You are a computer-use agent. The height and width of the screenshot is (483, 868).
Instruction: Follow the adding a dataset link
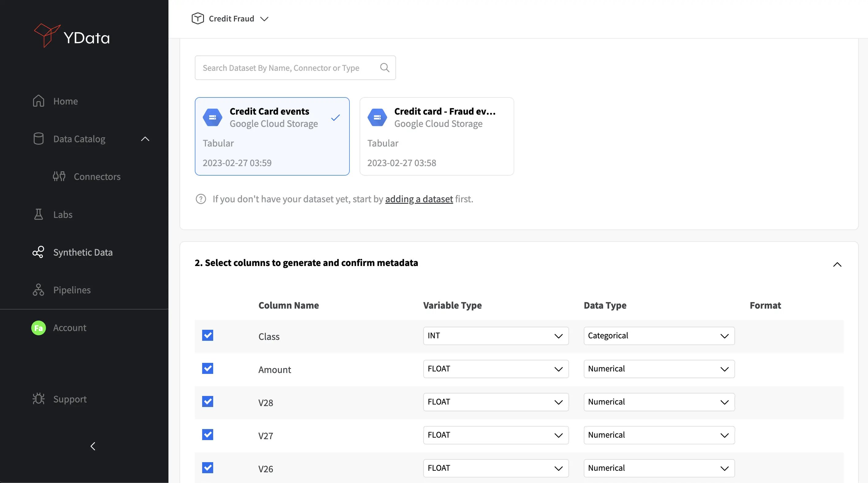[419, 199]
